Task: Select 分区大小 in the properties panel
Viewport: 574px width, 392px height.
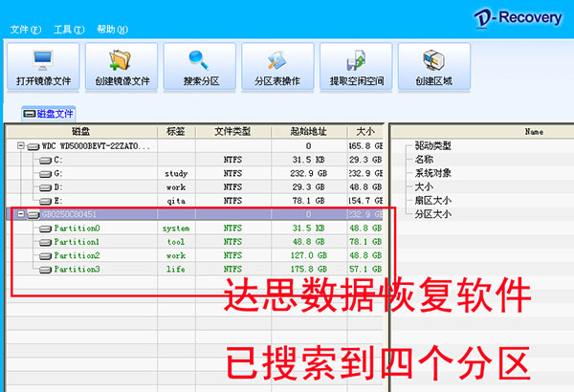Action: (x=432, y=214)
